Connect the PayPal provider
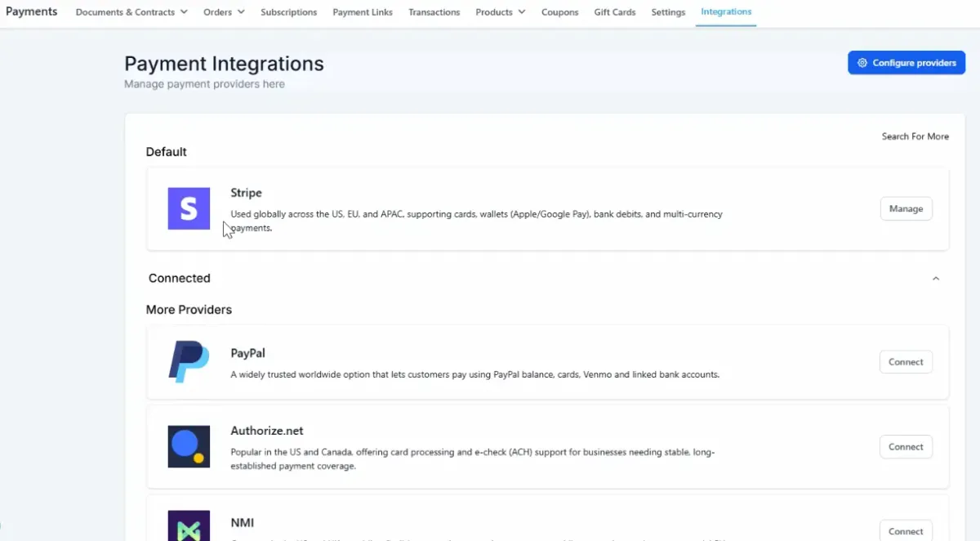The height and width of the screenshot is (541, 980). coord(906,362)
